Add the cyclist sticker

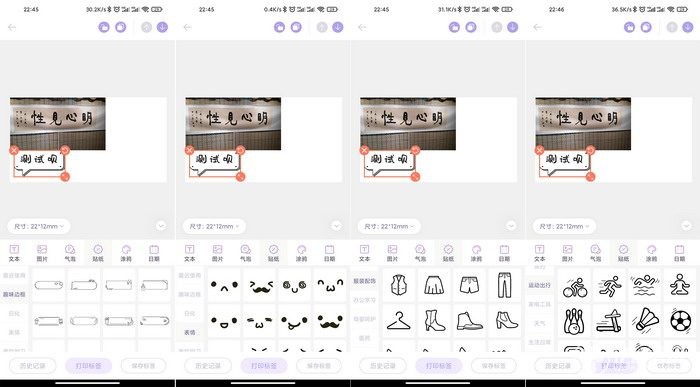pos(574,287)
